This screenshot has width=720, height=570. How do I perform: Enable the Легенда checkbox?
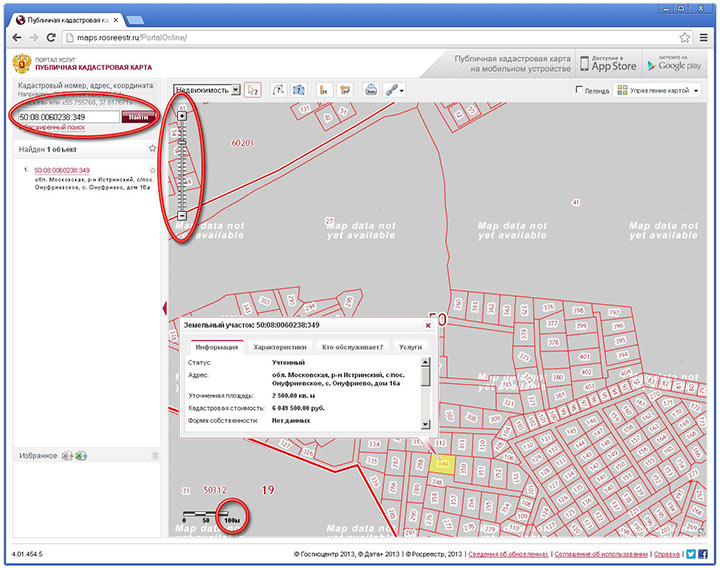coord(580,90)
